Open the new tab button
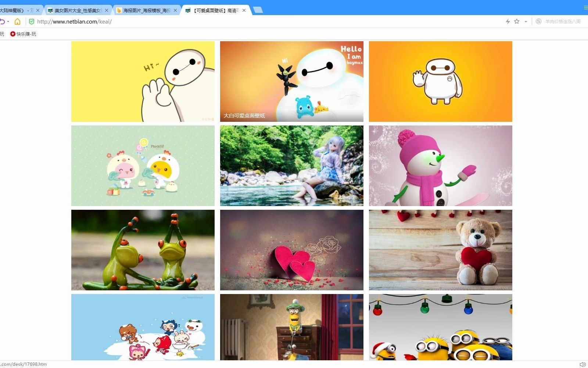 click(258, 10)
